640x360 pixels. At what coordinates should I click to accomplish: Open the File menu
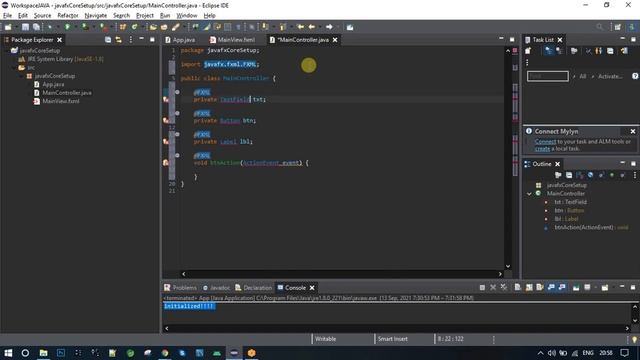pyautogui.click(x=7, y=16)
